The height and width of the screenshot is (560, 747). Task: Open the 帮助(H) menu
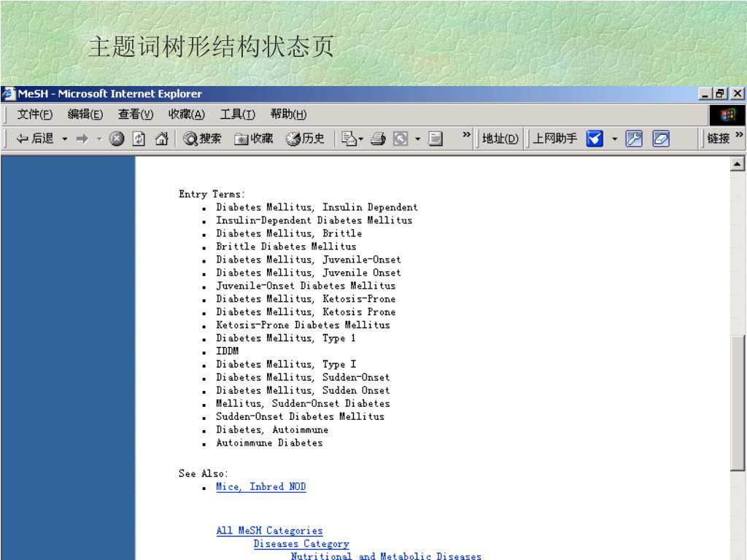click(x=288, y=114)
